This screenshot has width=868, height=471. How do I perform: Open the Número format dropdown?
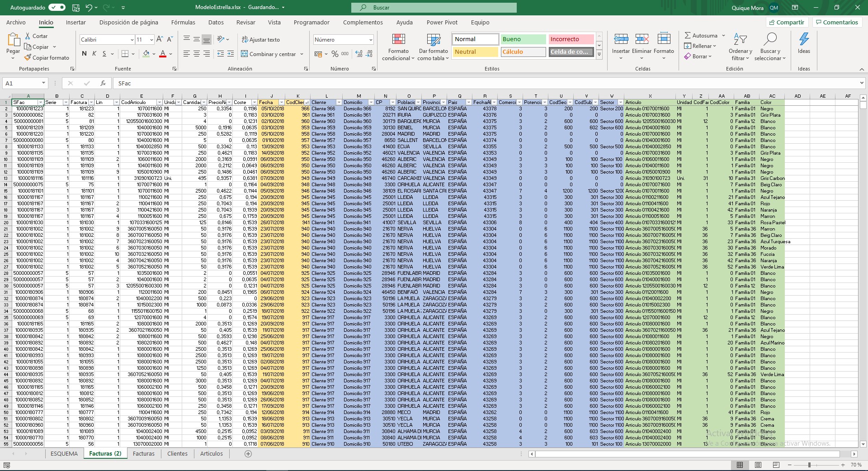click(371, 40)
